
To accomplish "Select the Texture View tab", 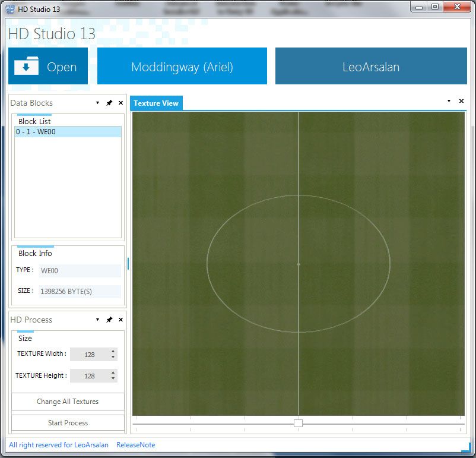I will point(156,103).
